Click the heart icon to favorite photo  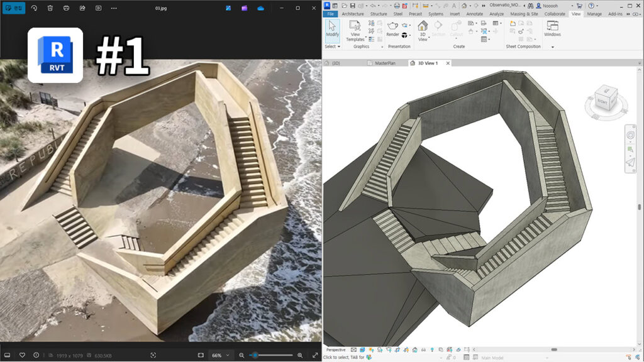click(x=22, y=355)
